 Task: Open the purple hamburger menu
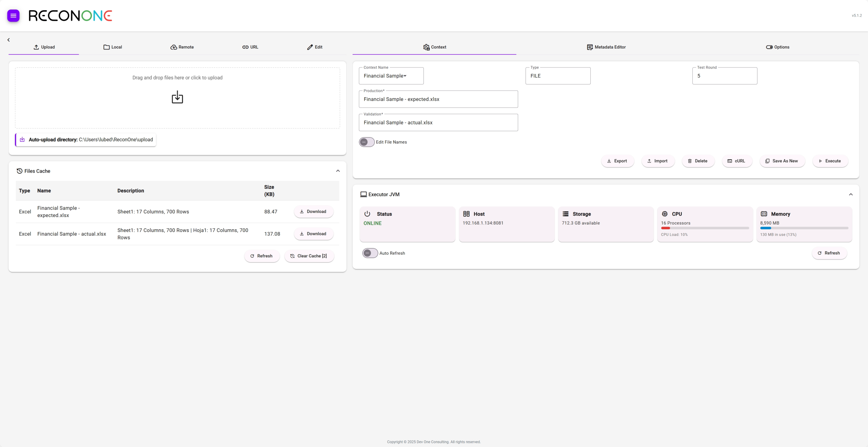[13, 16]
